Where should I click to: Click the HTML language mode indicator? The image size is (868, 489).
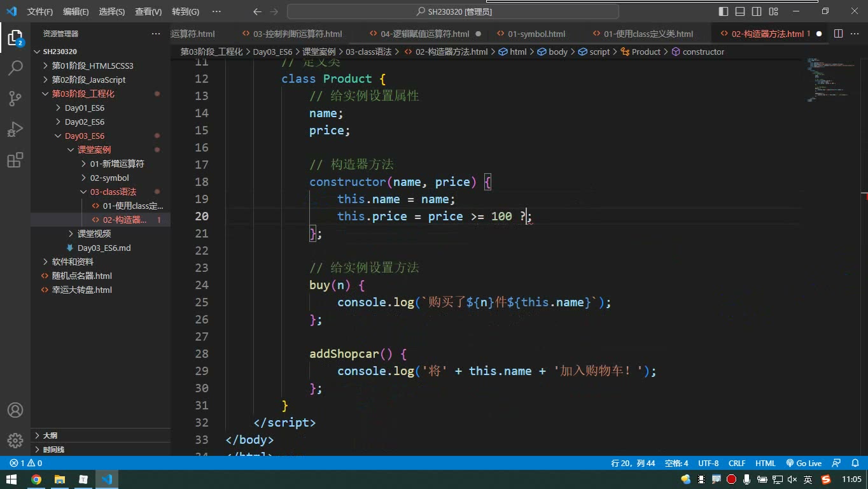point(765,464)
